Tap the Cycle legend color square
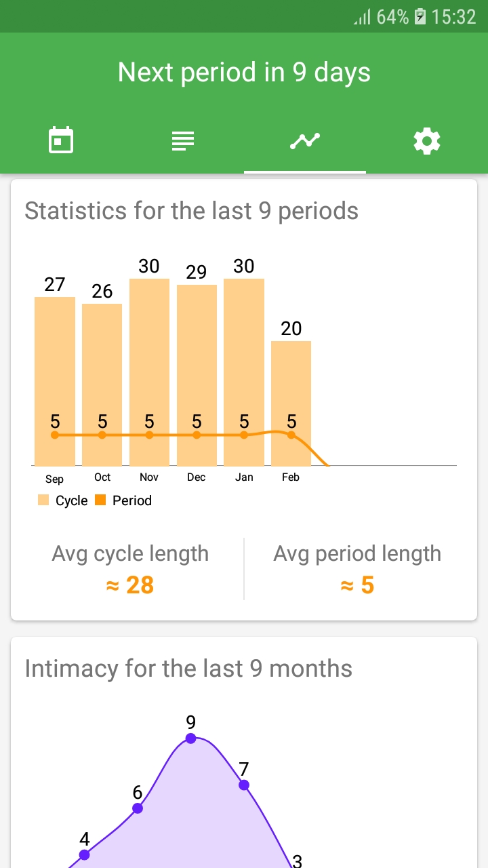This screenshot has width=488, height=868. pos(43,500)
